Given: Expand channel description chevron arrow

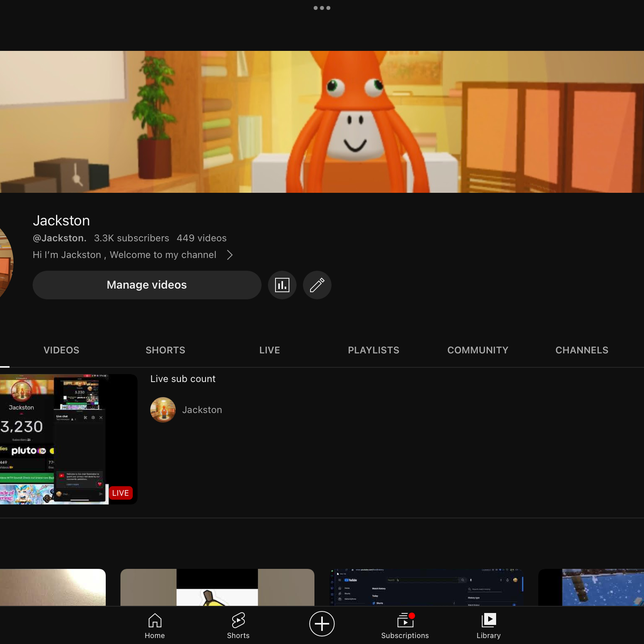Looking at the screenshot, I should pyautogui.click(x=230, y=255).
